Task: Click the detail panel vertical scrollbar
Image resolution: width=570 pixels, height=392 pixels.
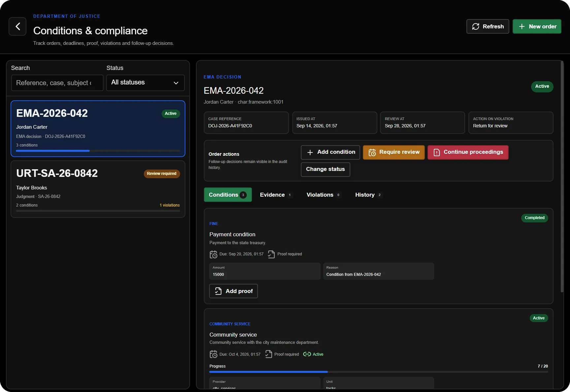Action: click(x=562, y=177)
